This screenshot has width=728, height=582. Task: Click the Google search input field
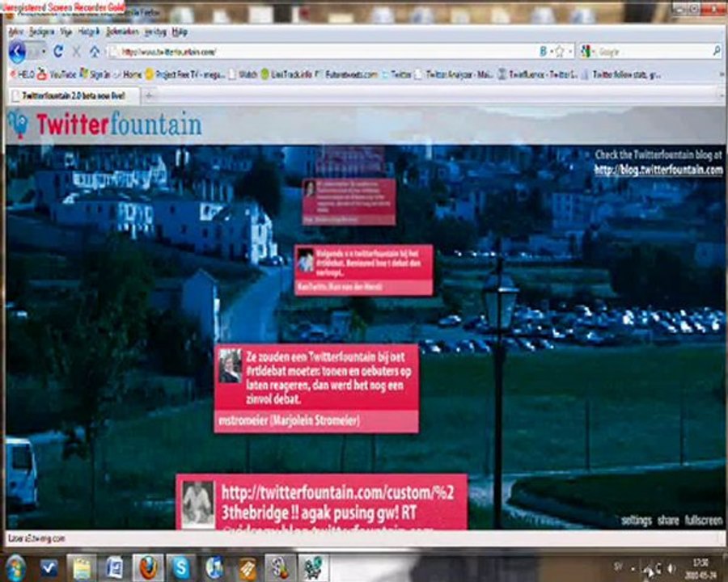click(652, 52)
